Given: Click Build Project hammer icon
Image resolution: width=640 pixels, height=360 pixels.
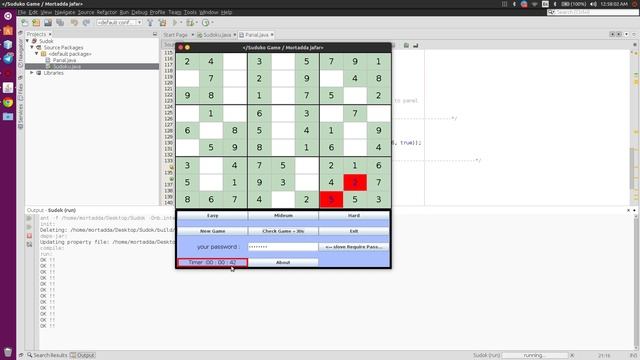Looking at the screenshot, I should click(x=150, y=23).
